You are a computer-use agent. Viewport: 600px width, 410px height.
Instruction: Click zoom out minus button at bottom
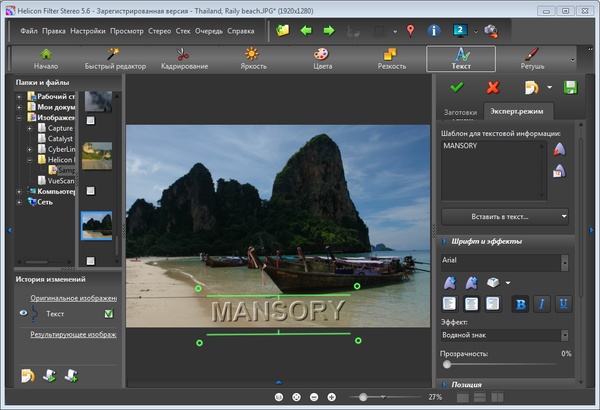[314, 397]
